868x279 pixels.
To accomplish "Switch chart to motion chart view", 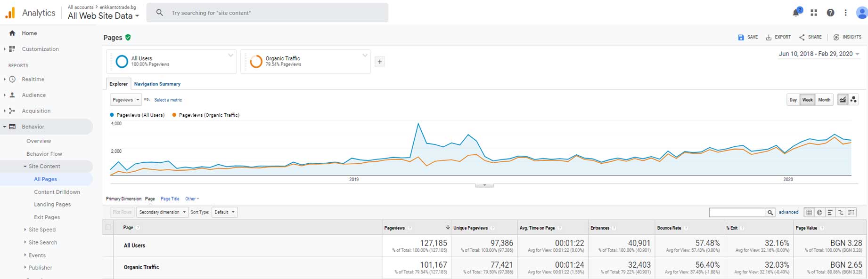I will 853,100.
